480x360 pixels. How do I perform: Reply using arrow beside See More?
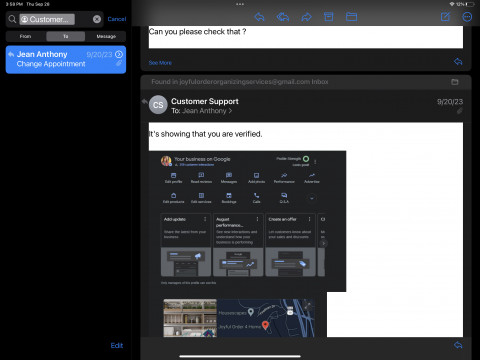coord(458,62)
